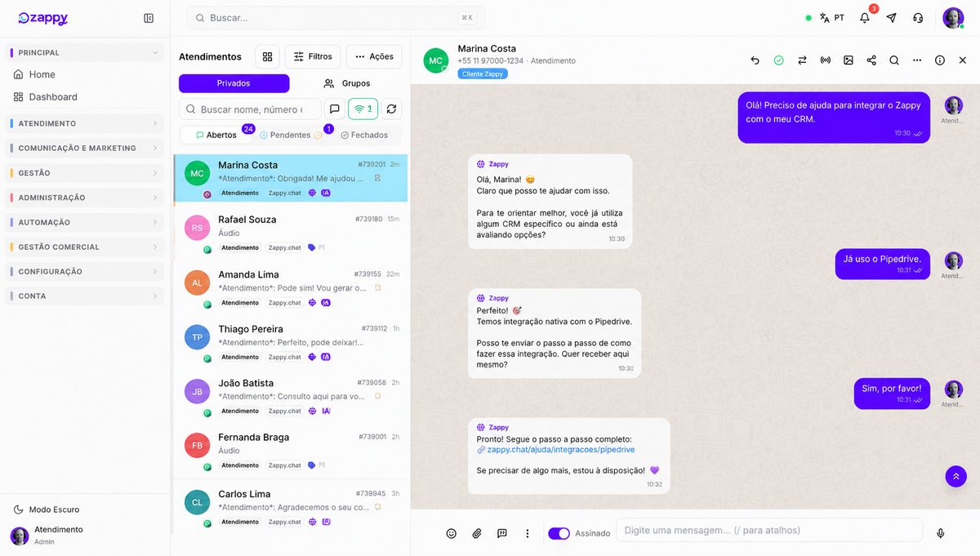The image size is (980, 556).
Task: Expand the GESTÃO COMERCIAL section
Action: (x=85, y=247)
